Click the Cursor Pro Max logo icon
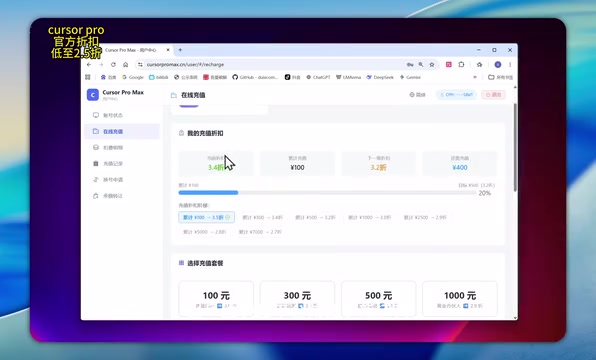Screen dimensions: 596x360 [x=93, y=95]
